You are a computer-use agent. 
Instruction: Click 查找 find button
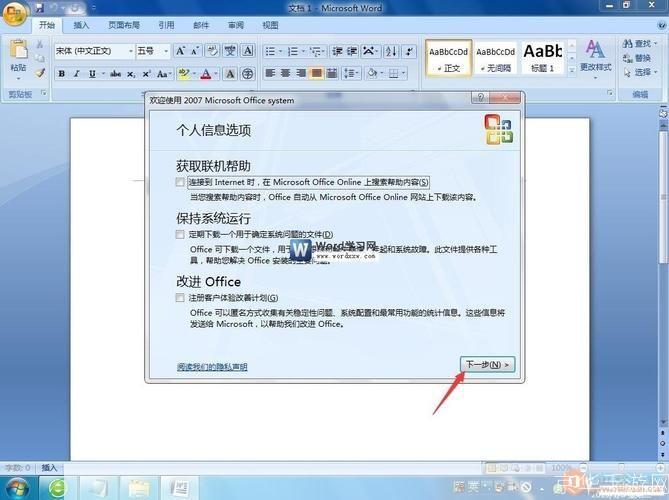(640, 44)
